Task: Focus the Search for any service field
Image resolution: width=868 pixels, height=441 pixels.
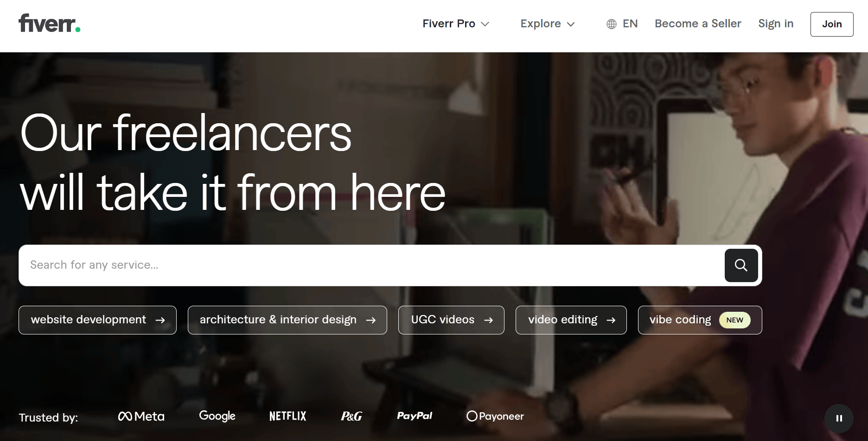Action: (371, 265)
